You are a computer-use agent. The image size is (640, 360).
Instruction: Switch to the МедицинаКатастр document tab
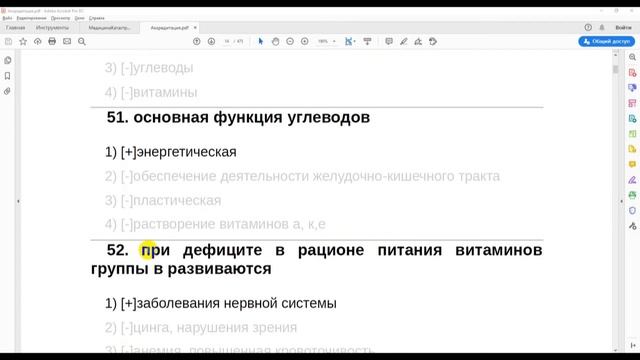pyautogui.click(x=109, y=28)
